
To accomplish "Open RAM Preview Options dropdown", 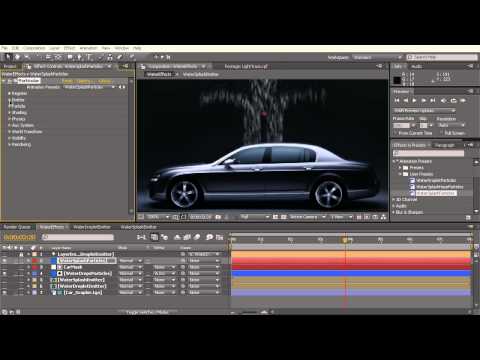I will click(x=424, y=110).
